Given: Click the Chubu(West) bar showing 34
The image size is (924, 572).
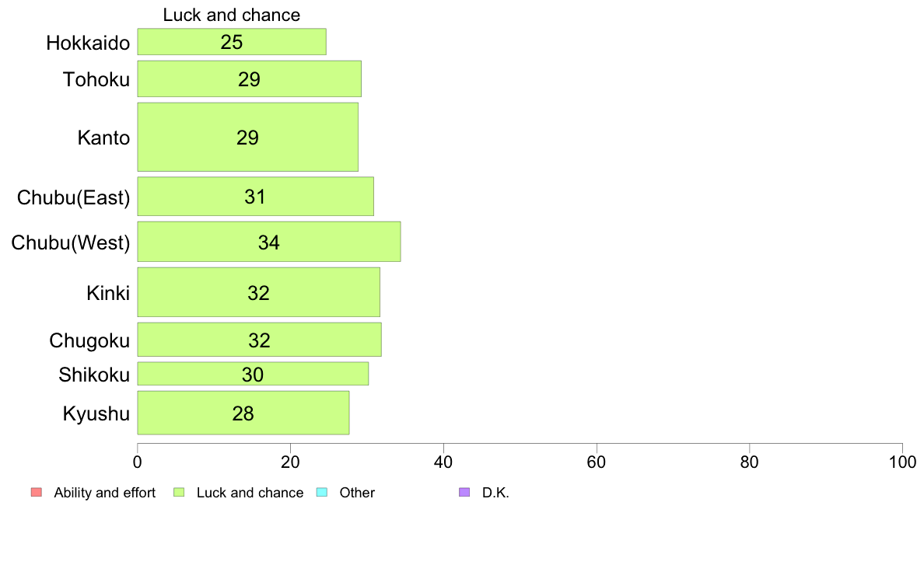Looking at the screenshot, I should click(268, 242).
